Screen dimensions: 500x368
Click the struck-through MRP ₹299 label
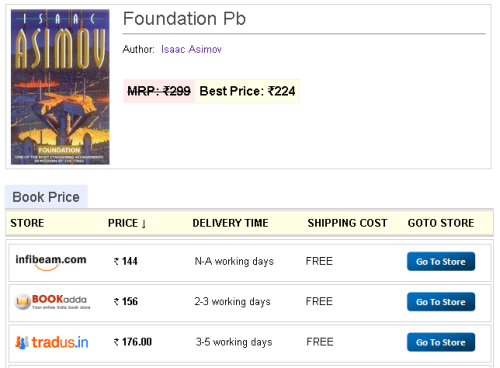pos(159,91)
